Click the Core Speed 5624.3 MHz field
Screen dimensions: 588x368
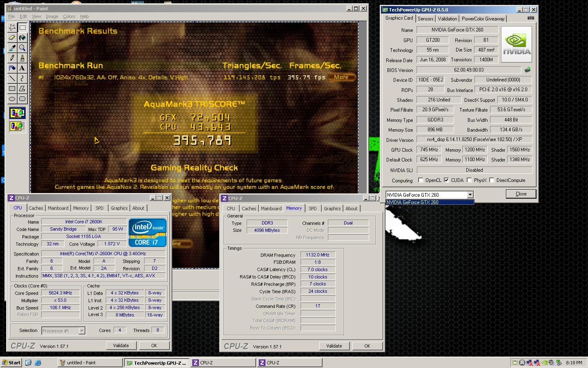point(60,293)
